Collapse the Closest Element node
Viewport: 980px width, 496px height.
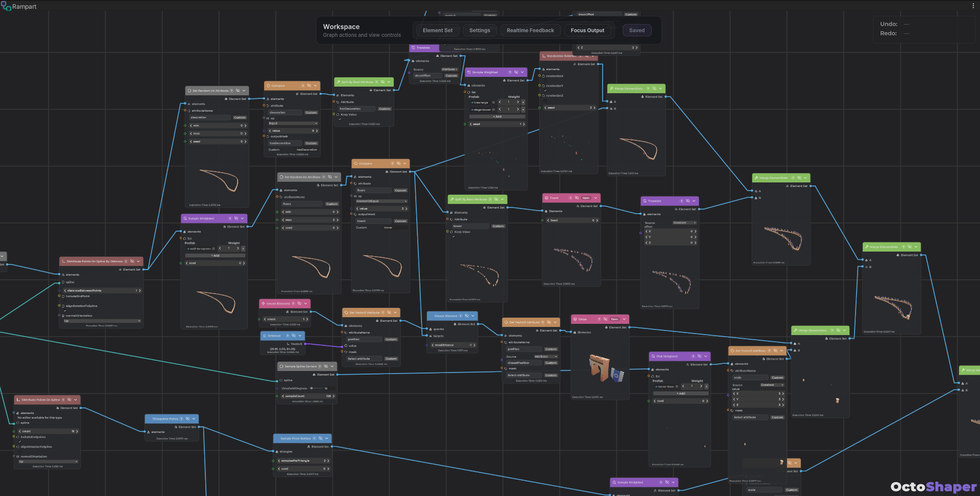click(x=473, y=316)
